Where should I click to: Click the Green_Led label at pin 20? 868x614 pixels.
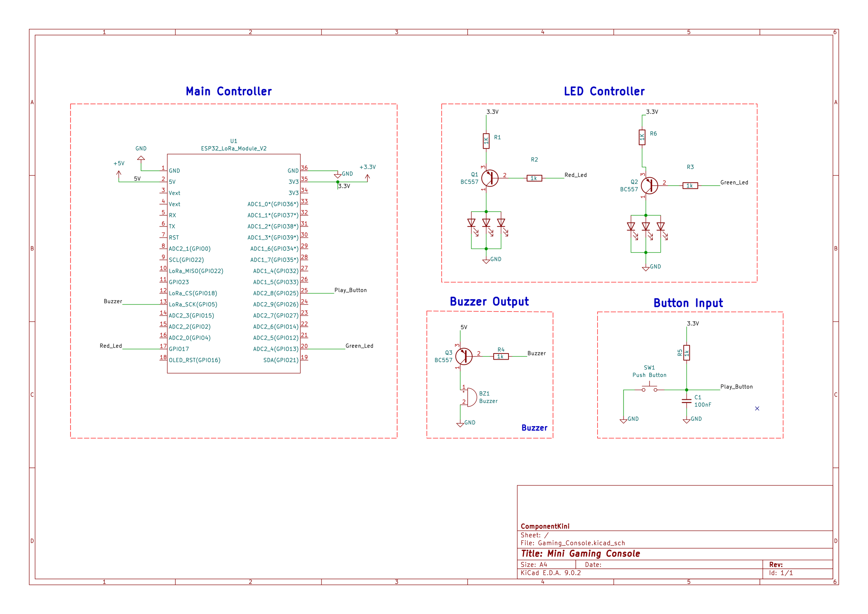pos(359,346)
